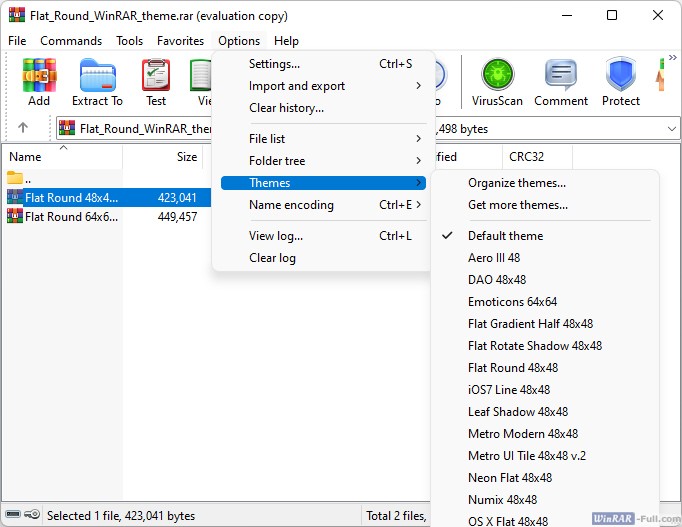682x527 pixels.
Task: Open the VirusScan tool
Action: click(x=497, y=81)
